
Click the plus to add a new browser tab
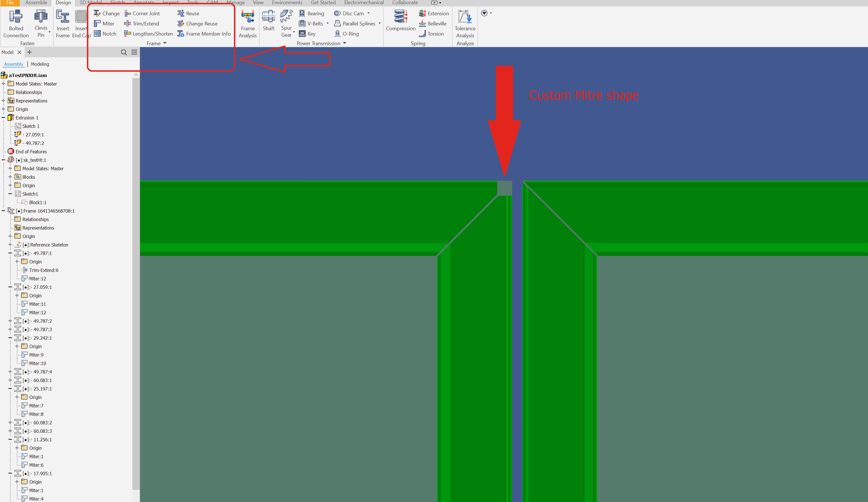point(29,52)
